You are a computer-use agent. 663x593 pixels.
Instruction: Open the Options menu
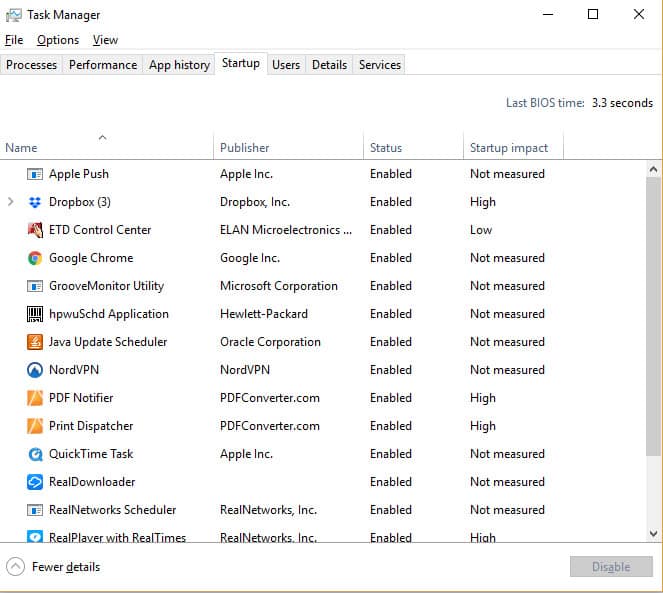[x=58, y=40]
